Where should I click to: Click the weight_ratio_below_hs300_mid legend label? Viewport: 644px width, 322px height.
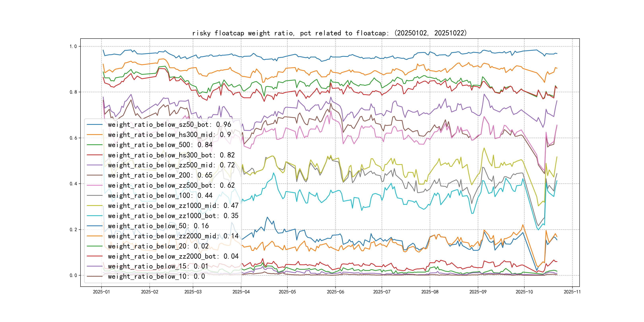pos(169,135)
